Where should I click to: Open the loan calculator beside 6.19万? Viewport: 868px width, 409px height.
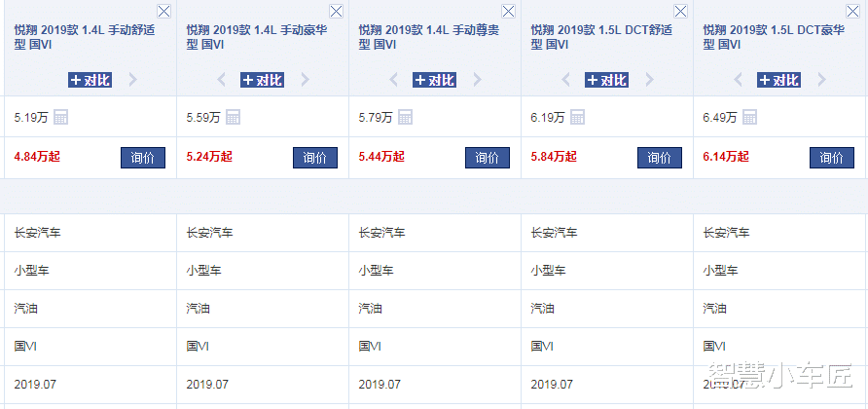pyautogui.click(x=577, y=117)
